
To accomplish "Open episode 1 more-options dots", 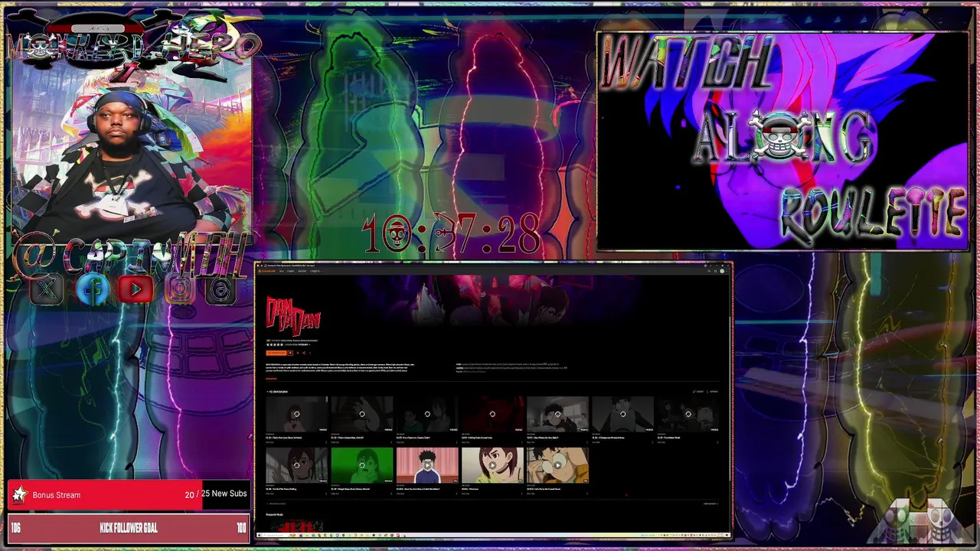I will point(326,442).
